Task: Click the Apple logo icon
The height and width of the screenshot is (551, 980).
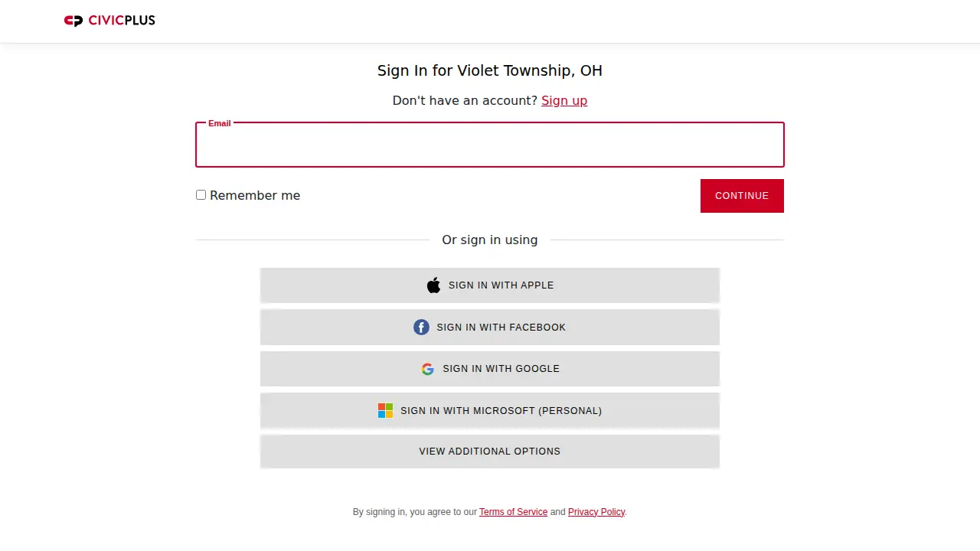Action: click(433, 285)
